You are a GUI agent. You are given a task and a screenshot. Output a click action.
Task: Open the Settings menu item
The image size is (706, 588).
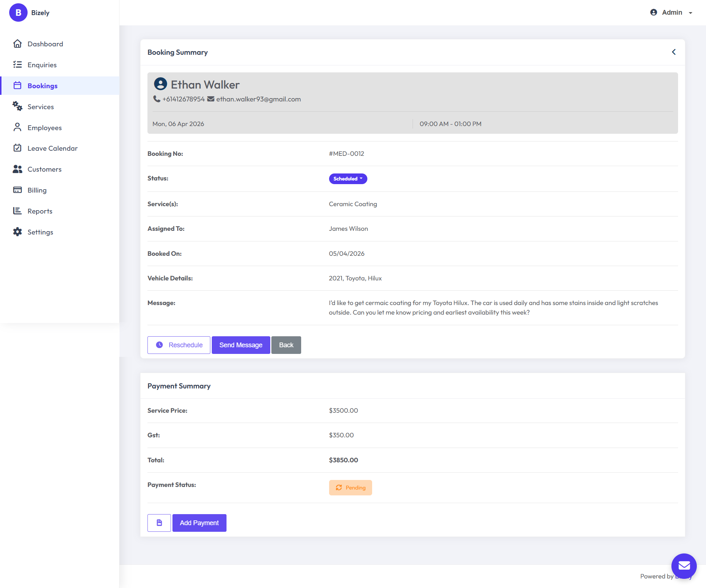[x=60, y=232]
